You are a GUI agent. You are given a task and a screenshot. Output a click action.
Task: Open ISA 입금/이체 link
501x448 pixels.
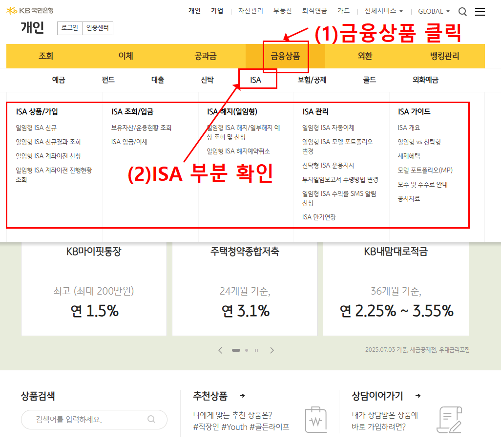point(129,142)
